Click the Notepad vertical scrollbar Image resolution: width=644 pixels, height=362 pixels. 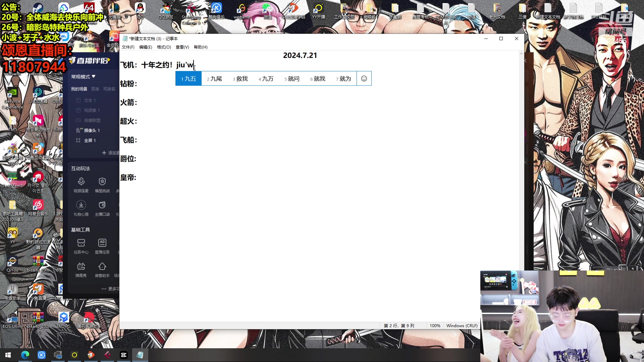tap(521, 168)
